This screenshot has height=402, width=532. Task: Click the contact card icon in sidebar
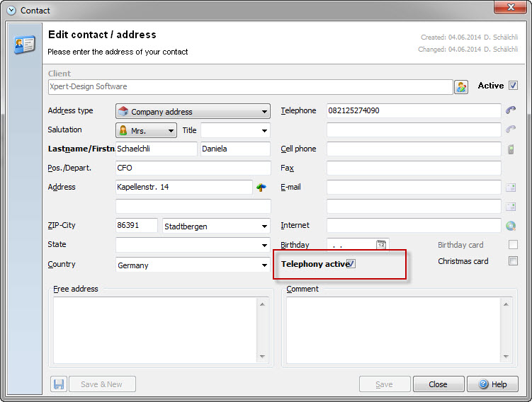click(24, 45)
